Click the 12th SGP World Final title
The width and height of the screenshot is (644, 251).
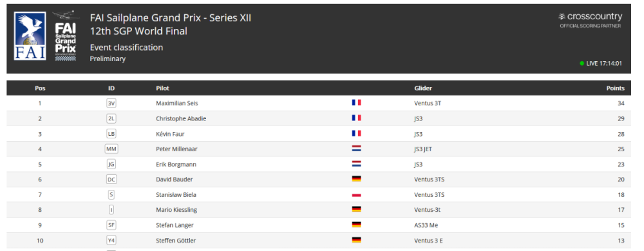pyautogui.click(x=138, y=31)
